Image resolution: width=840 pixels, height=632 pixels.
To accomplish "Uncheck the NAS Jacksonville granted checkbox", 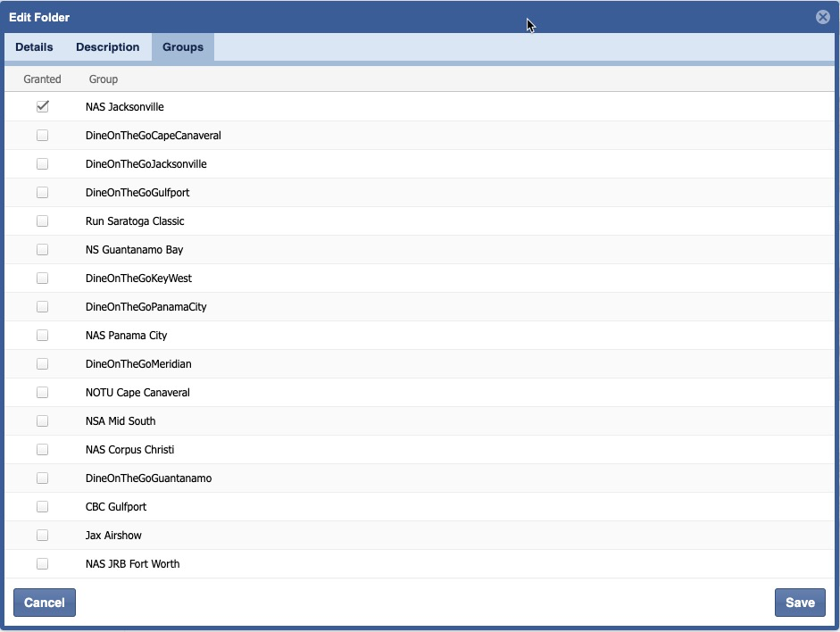I will click(x=42, y=107).
